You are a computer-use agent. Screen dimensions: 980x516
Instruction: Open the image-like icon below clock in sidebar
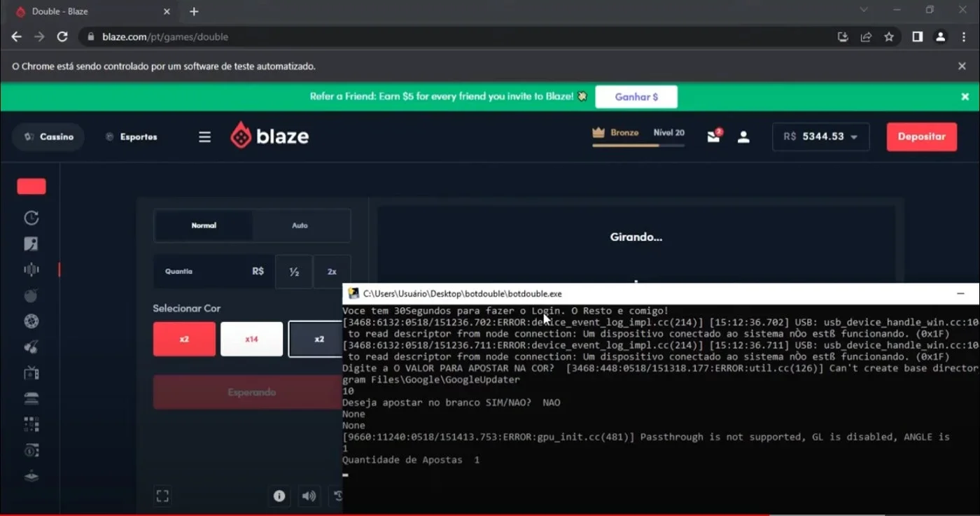[x=31, y=244]
